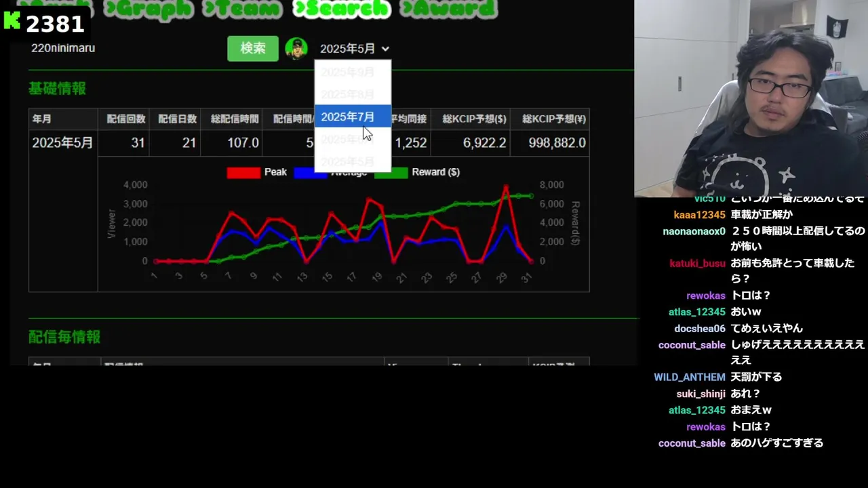Click the Reward ($) legend label
Image resolution: width=868 pixels, height=488 pixels.
point(436,172)
